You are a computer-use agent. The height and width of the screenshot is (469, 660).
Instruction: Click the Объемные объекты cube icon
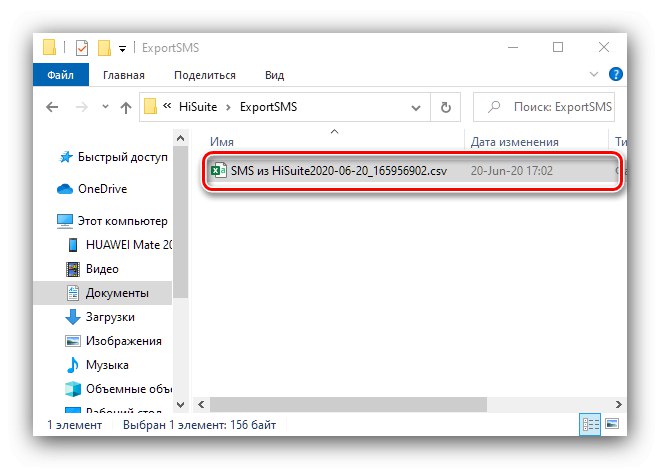pos(73,389)
